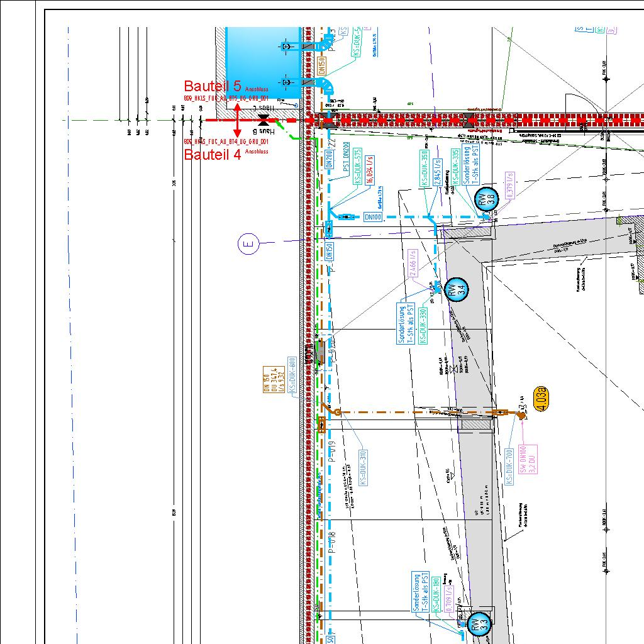This screenshot has height=644, width=644.
Task: Select the RW 3.4 drain marker
Action: 457,290
